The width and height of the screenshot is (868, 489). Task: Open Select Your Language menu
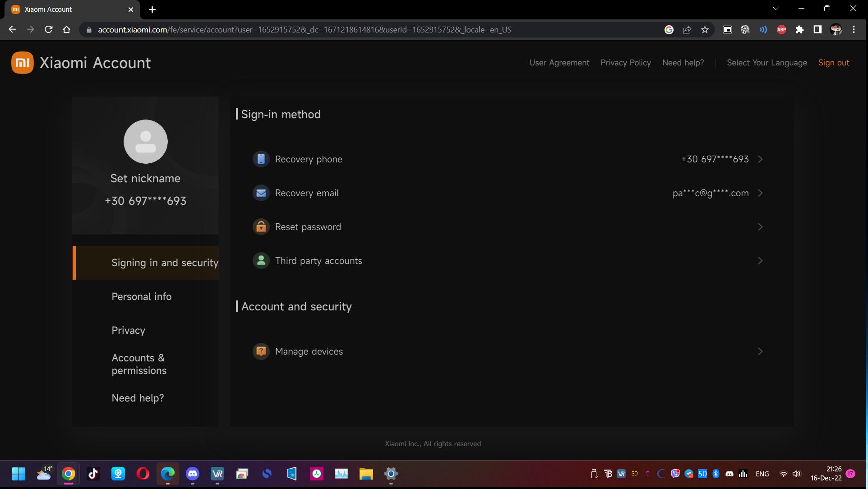pyautogui.click(x=766, y=63)
